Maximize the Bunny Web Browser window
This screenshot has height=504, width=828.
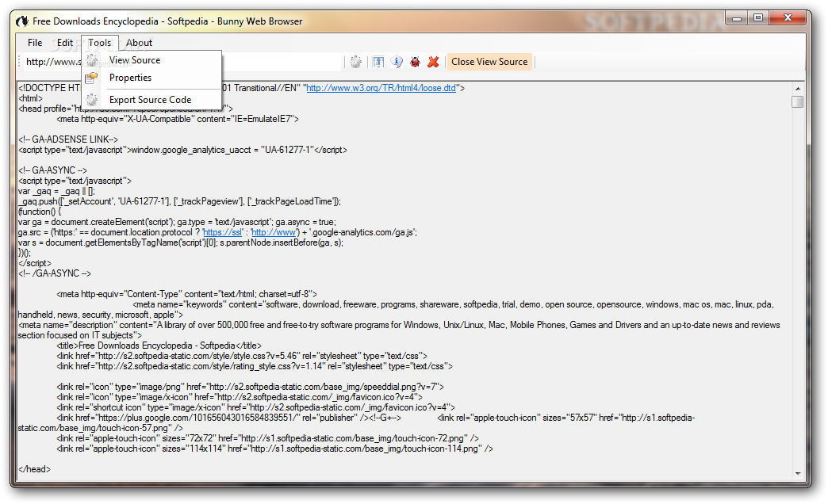click(x=758, y=18)
